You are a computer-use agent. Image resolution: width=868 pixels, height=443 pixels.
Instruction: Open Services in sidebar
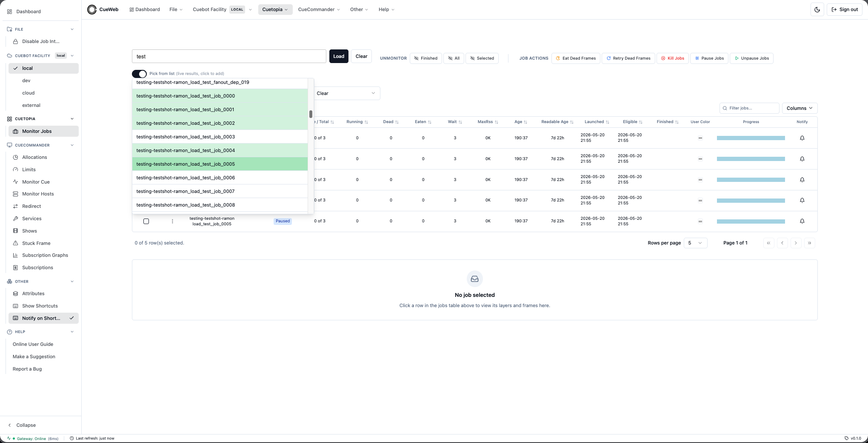[43, 219]
